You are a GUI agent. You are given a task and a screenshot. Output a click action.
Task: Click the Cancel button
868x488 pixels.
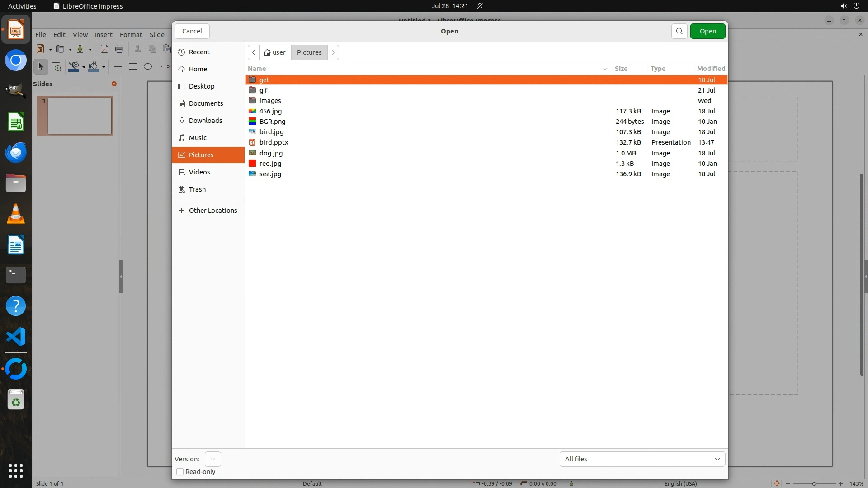[x=192, y=31]
